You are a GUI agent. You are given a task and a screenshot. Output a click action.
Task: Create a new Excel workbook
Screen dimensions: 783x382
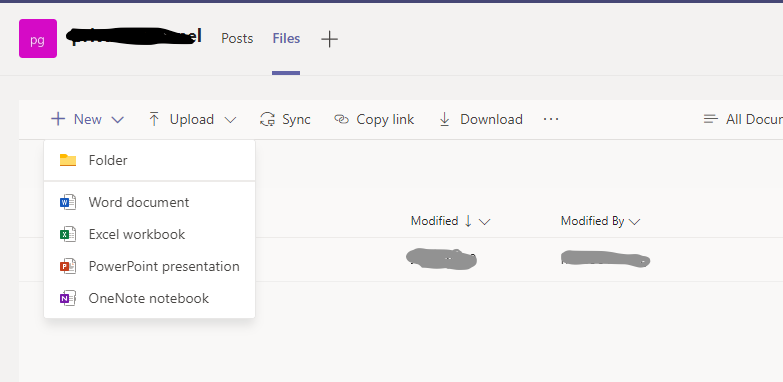(149, 234)
